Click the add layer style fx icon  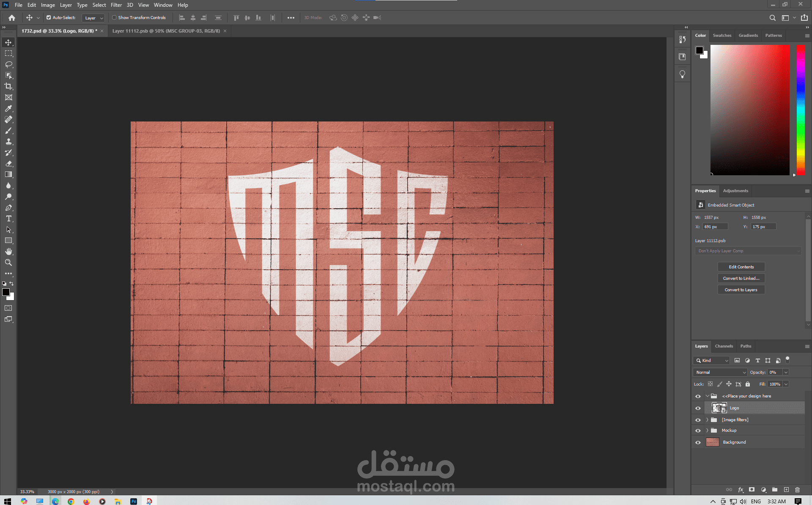pyautogui.click(x=741, y=490)
